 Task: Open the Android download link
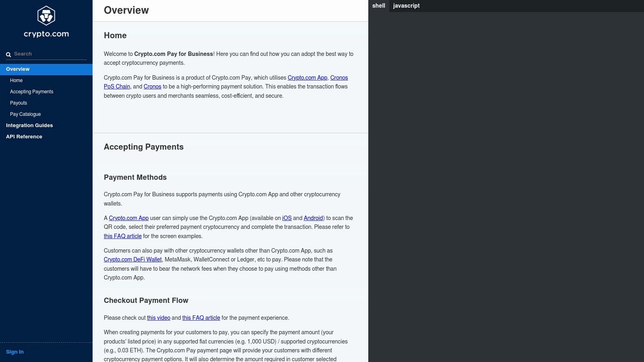point(313,218)
